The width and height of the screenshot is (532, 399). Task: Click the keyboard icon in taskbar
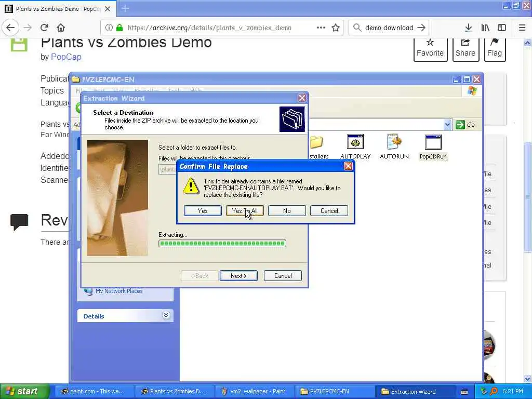(x=464, y=392)
